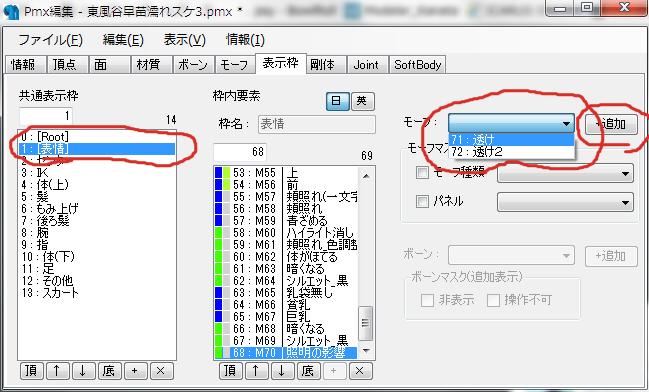
Task: Open the 編集(E) menu
Action: 123,40
